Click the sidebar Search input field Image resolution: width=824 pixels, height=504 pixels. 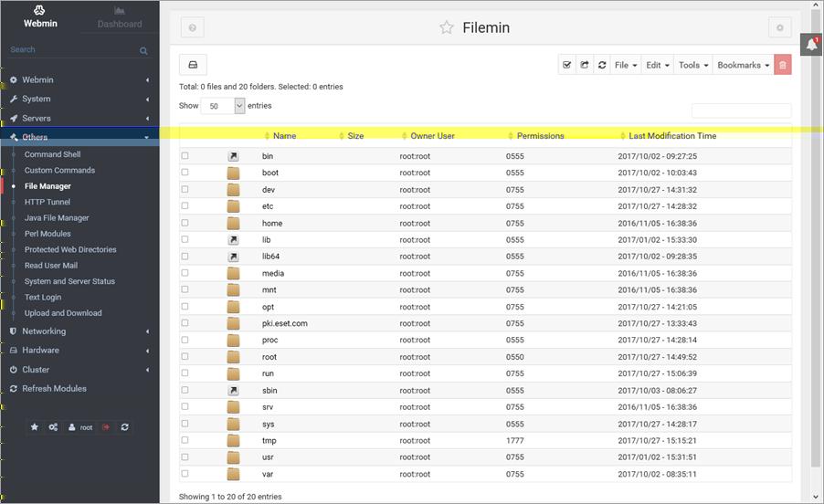coord(74,50)
